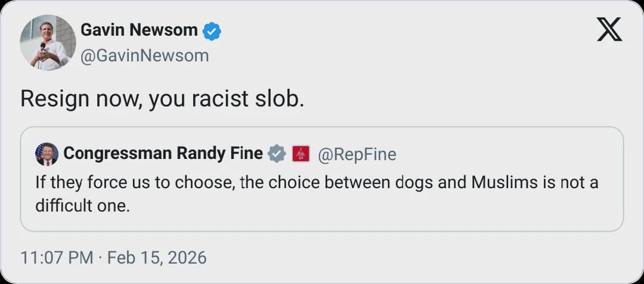Open the Congressman Randy Fine display name
644x284 pixels.
(163, 154)
